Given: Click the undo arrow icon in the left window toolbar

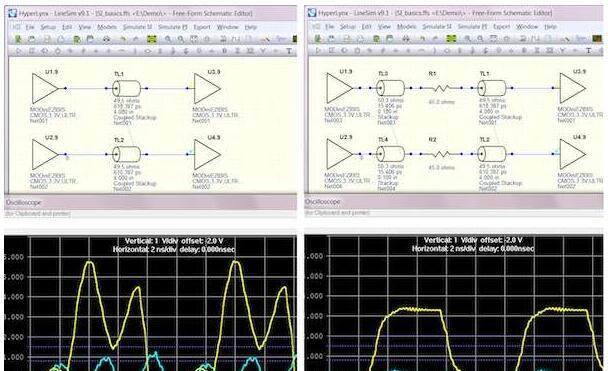Looking at the screenshot, I should tap(123, 39).
